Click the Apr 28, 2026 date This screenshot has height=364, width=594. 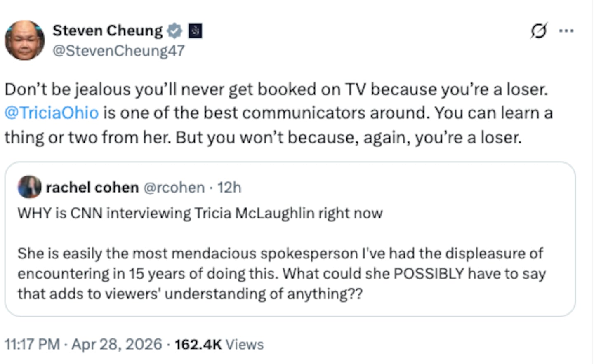click(117, 344)
